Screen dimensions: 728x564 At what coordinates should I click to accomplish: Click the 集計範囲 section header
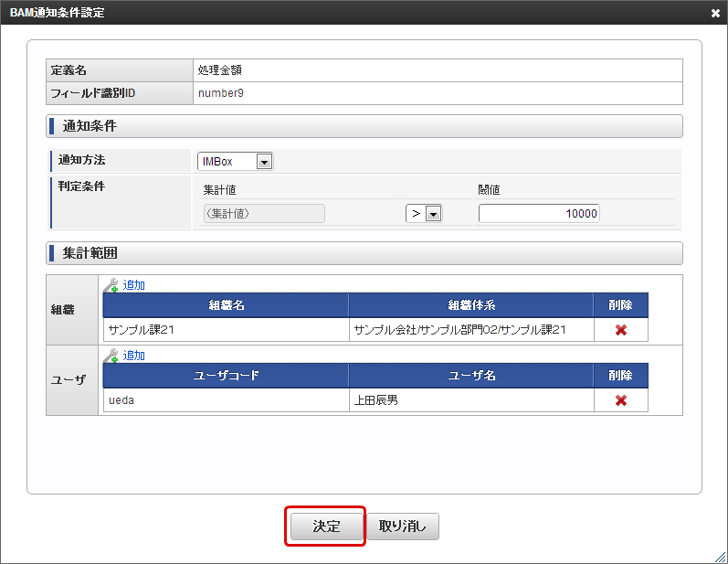(364, 253)
